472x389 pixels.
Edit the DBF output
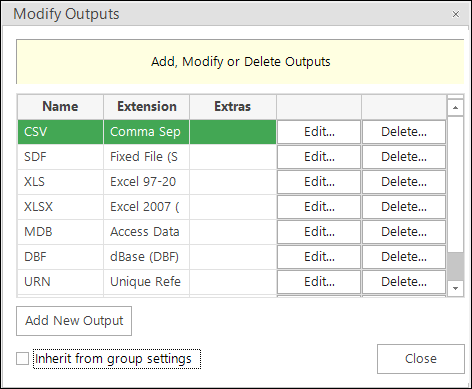coord(319,257)
